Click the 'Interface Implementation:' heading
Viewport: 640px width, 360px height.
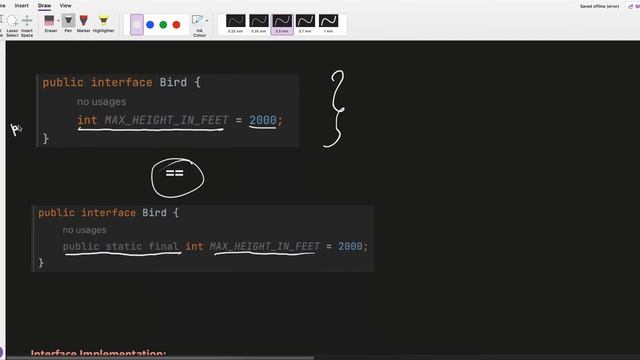98,354
